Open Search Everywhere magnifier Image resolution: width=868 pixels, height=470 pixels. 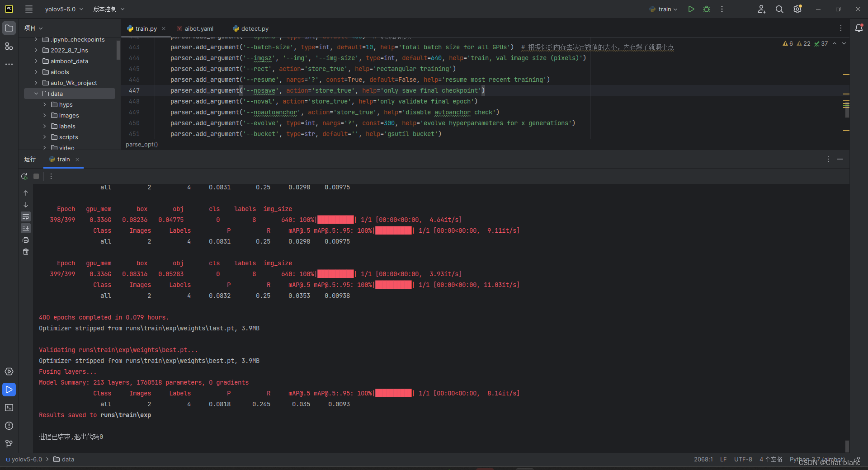click(779, 9)
